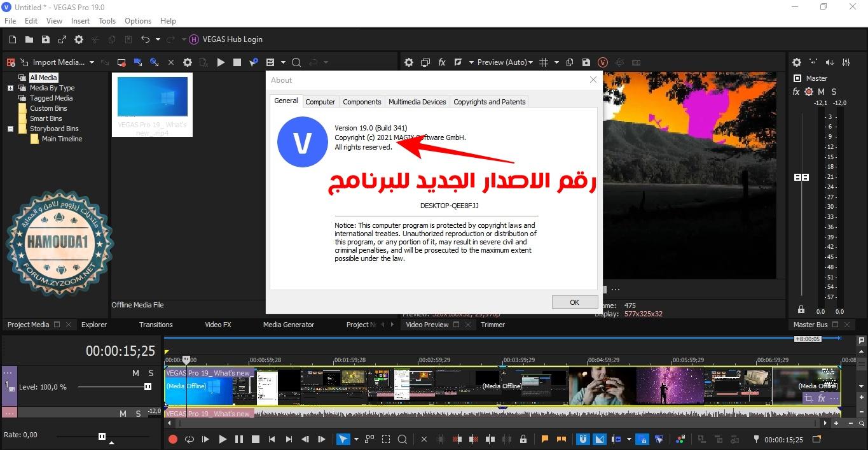Viewport: 868px width, 450px height.
Task: Toggle loop playback in transport bar
Action: [189, 439]
